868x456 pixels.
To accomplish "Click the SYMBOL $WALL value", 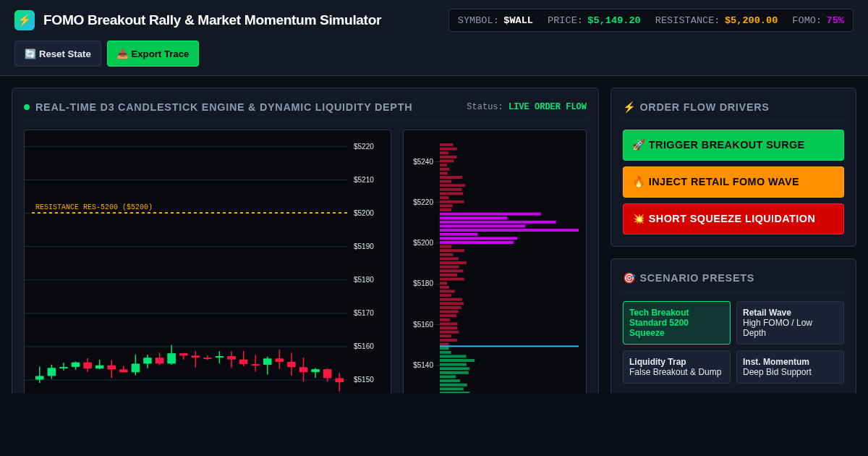I will (518, 20).
